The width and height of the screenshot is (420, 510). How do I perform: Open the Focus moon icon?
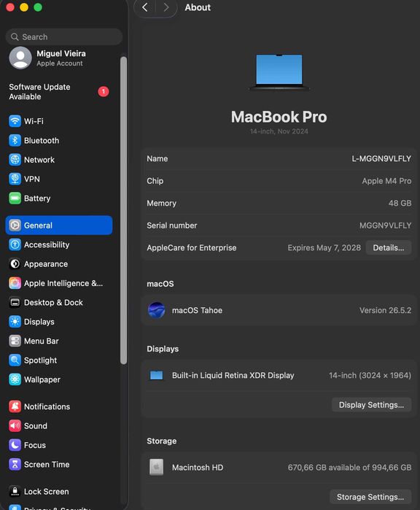click(x=15, y=445)
